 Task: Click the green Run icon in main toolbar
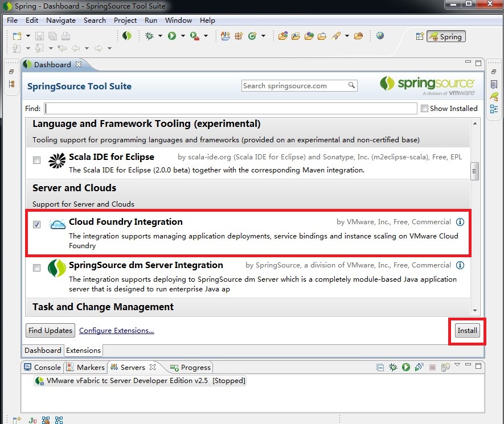pyautogui.click(x=172, y=36)
